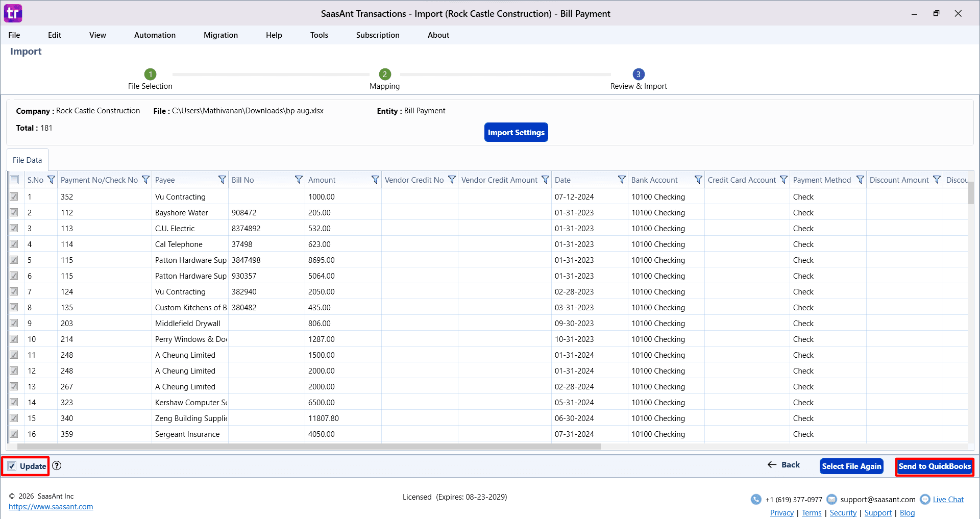Click the email support icon

click(831, 499)
